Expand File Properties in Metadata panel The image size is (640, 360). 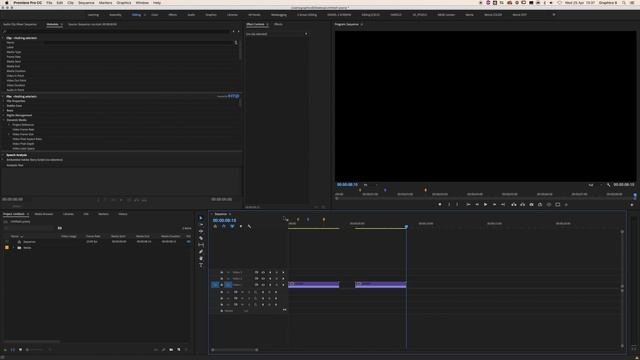4,101
